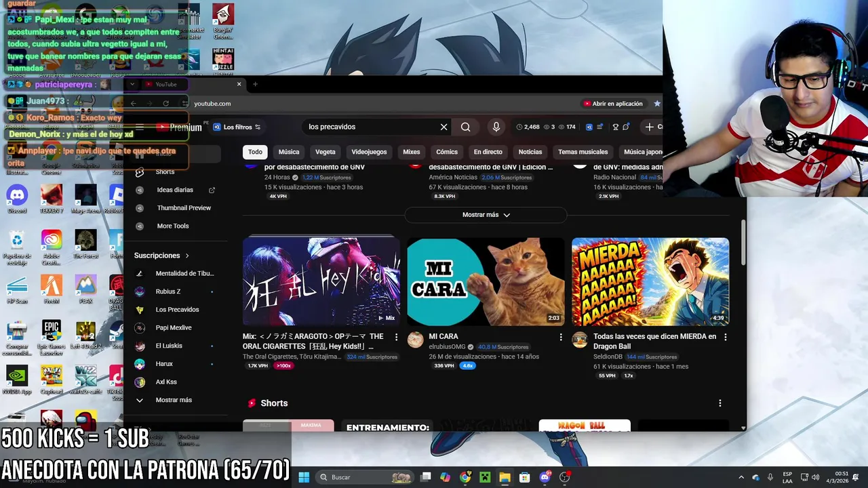Open a new browser tab with plus
The width and height of the screenshot is (868, 488).
(x=255, y=84)
